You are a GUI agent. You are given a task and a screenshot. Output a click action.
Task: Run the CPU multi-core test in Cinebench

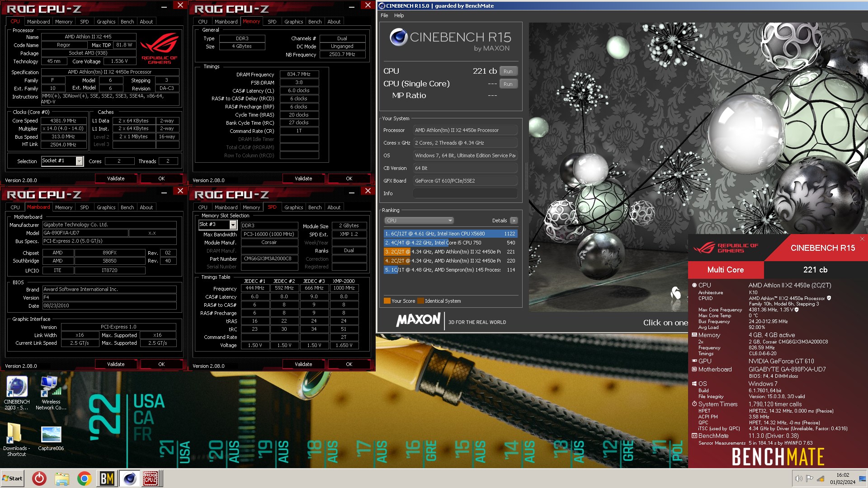pyautogui.click(x=508, y=71)
